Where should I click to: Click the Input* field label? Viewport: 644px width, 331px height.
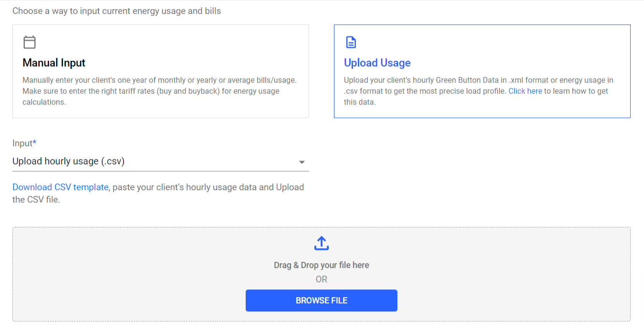tap(24, 143)
